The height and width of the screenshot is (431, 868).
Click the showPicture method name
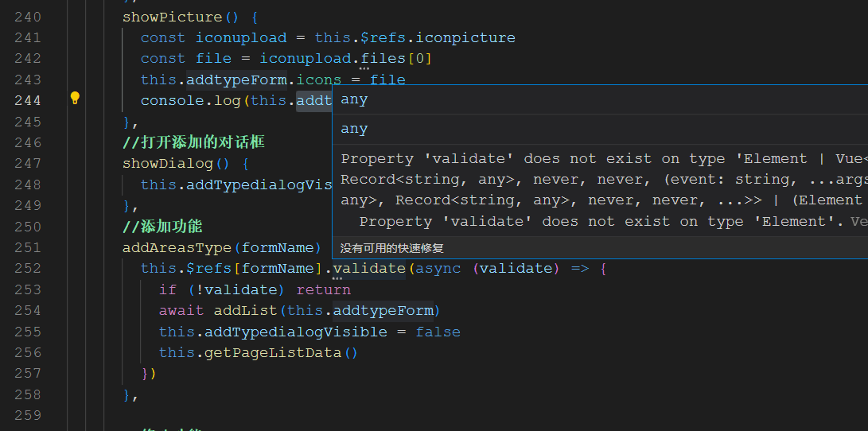tap(172, 17)
